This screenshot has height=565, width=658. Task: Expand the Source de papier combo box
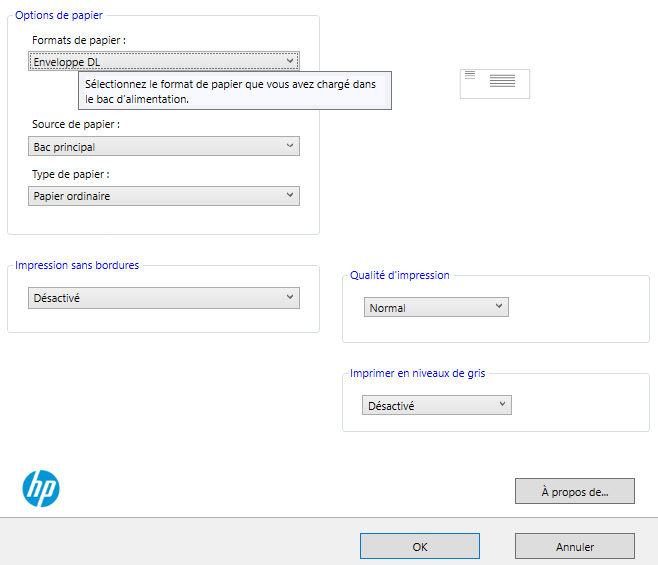[164, 146]
